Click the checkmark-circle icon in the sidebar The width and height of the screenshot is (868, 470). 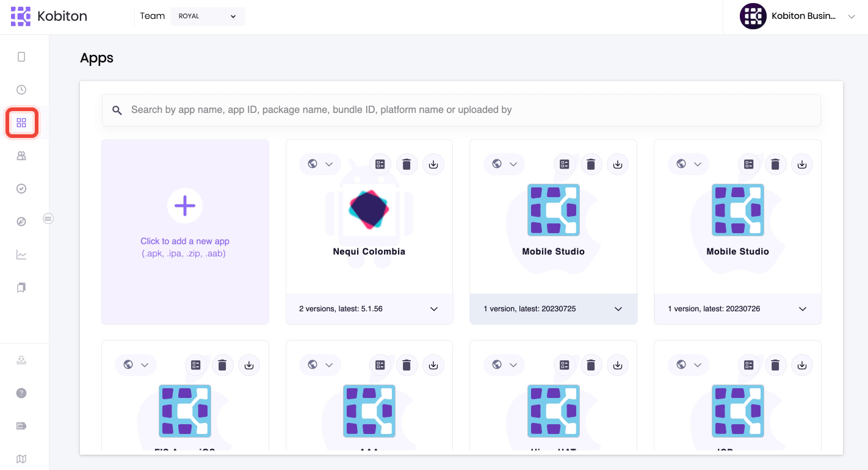(x=21, y=189)
